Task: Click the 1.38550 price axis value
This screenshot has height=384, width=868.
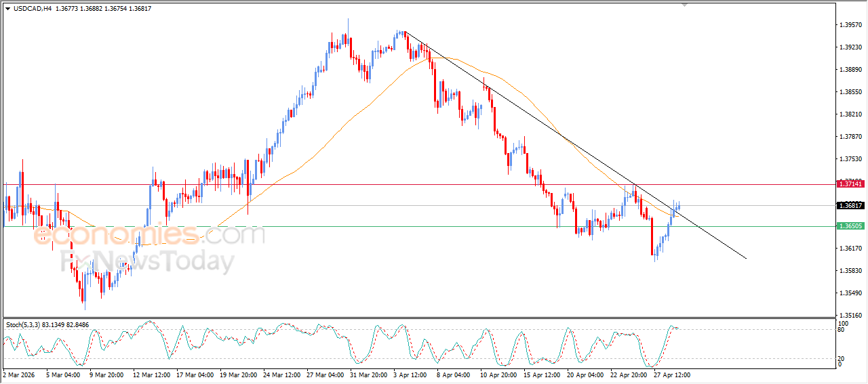Action: click(851, 92)
